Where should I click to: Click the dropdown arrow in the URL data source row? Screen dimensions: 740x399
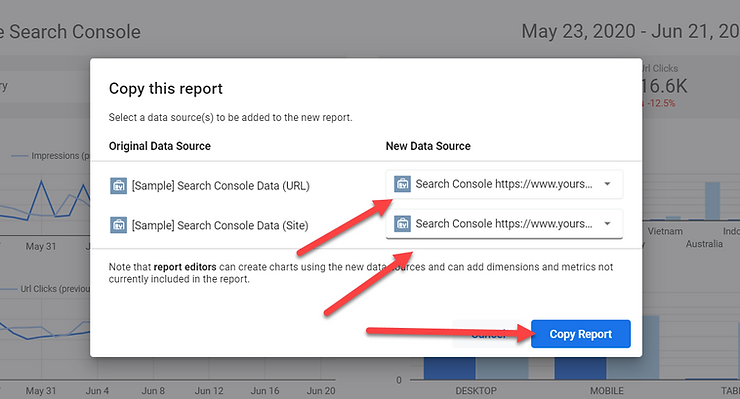coord(607,184)
